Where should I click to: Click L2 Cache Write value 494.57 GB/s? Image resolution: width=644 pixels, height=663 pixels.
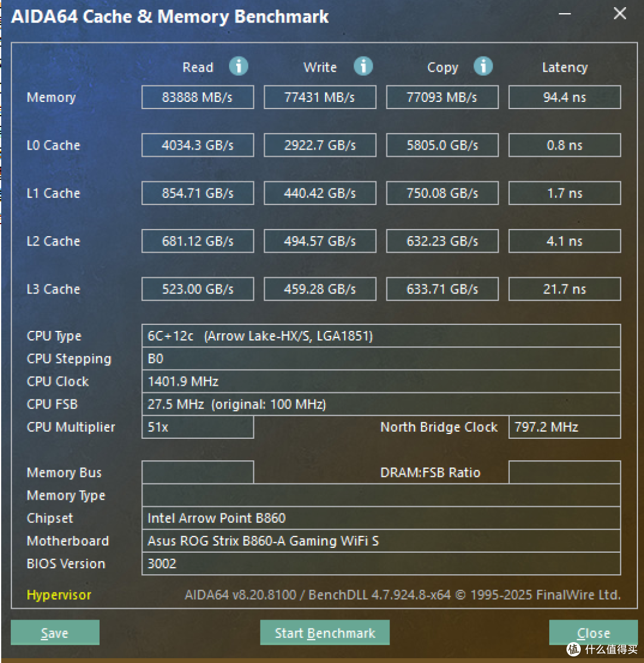[x=320, y=241]
